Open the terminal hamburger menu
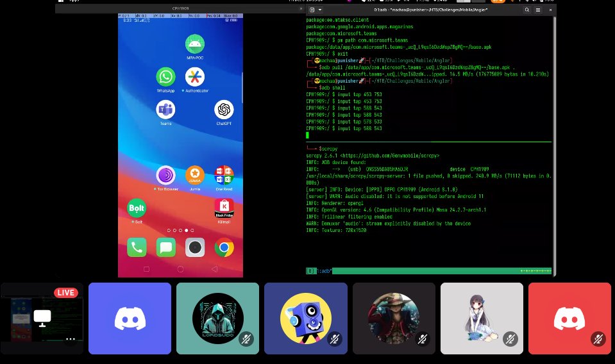 (538, 10)
